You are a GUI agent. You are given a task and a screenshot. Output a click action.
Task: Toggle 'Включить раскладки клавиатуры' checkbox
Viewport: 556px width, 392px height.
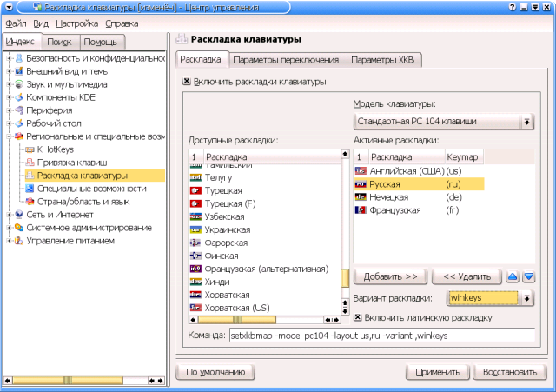(x=186, y=83)
